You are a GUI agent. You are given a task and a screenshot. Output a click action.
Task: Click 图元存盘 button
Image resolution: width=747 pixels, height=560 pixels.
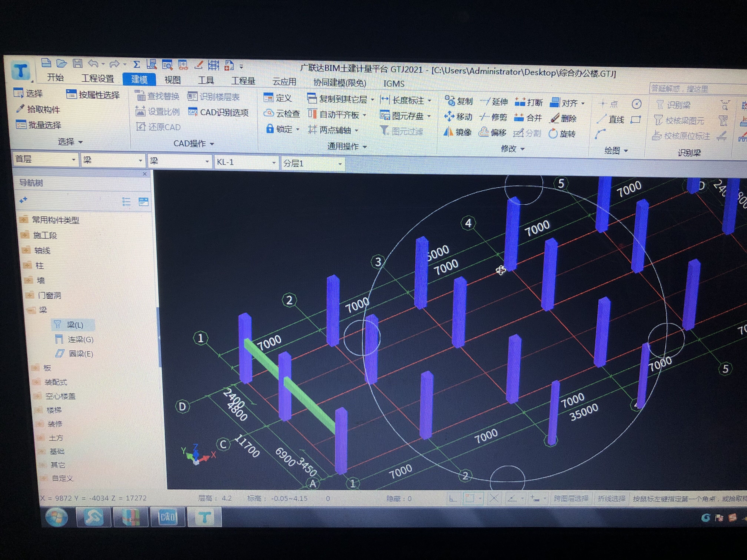pos(401,116)
